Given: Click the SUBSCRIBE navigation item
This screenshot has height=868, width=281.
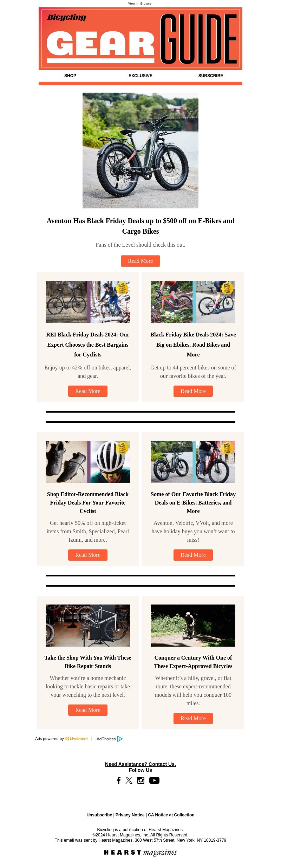Looking at the screenshot, I should [x=210, y=76].
